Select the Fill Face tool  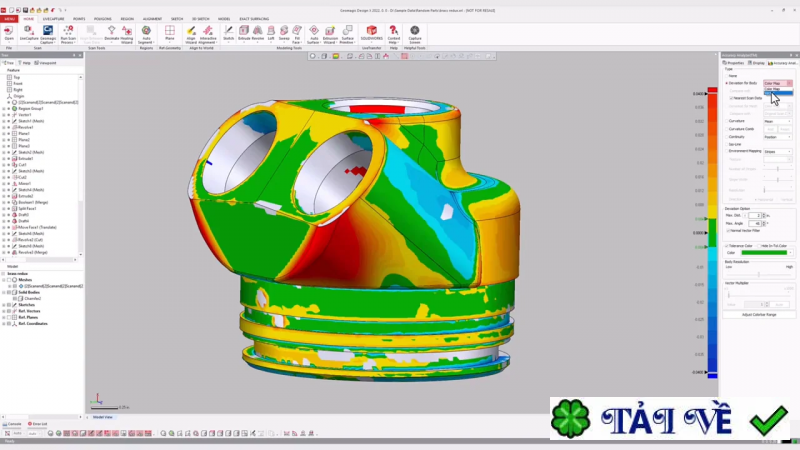[x=296, y=34]
